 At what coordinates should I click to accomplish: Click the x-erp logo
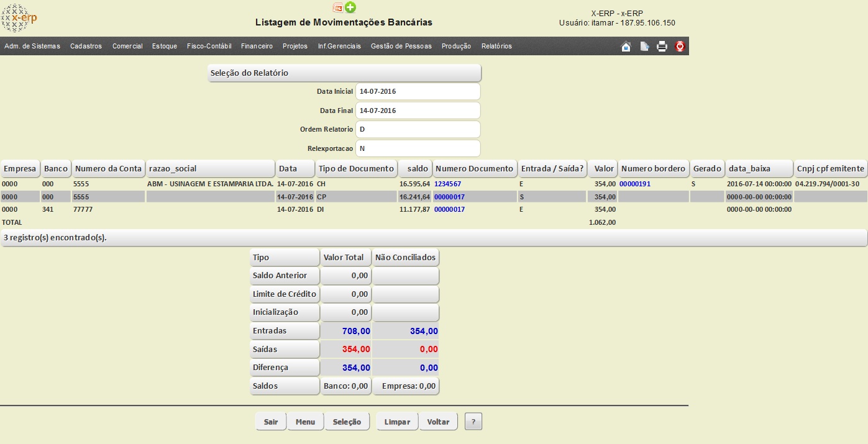pyautogui.click(x=19, y=18)
